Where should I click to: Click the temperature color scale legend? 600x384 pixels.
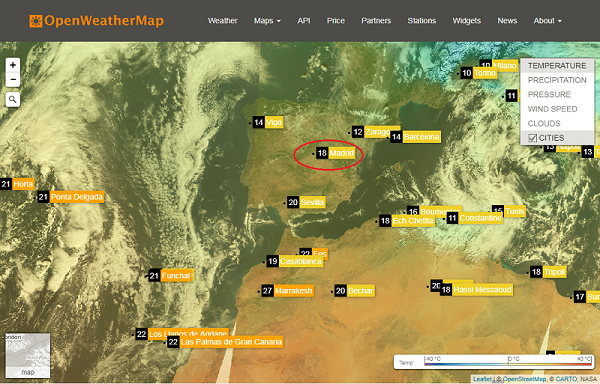click(494, 362)
